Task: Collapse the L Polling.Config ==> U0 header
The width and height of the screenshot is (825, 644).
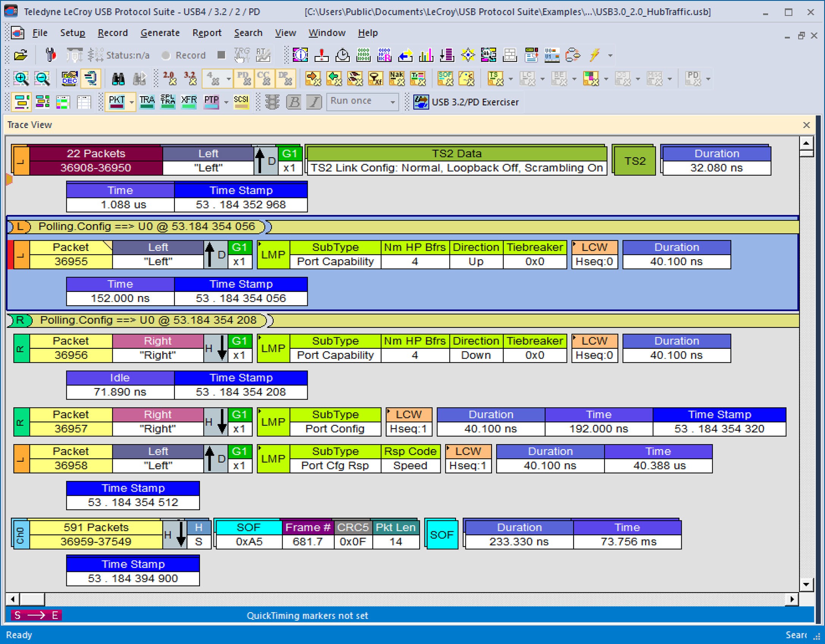Action: [x=20, y=227]
